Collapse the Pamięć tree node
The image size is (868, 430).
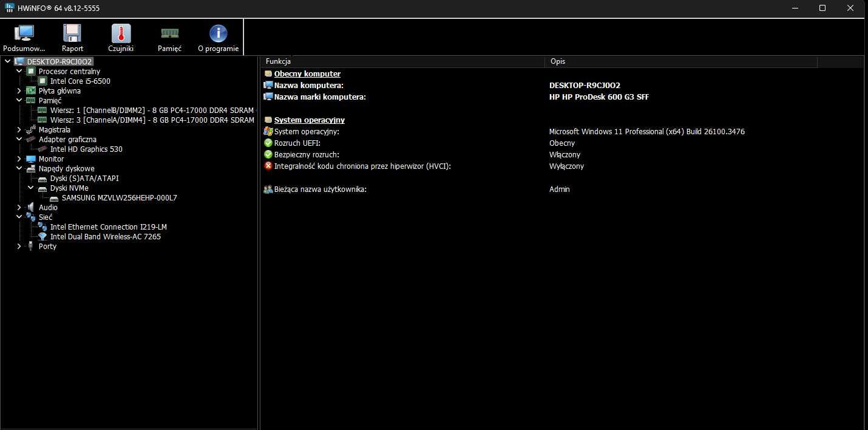tap(19, 100)
